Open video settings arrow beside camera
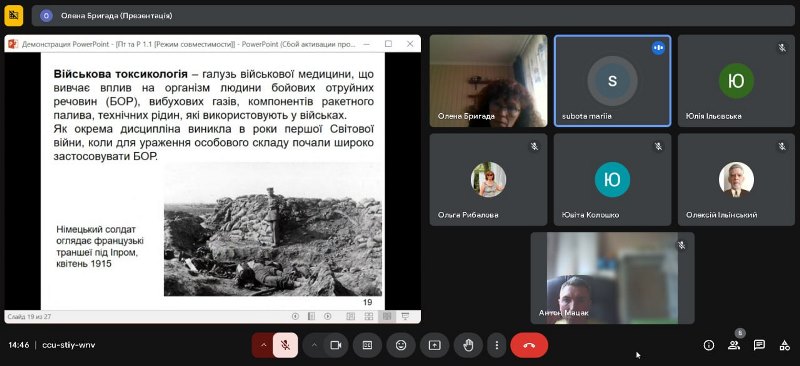 tap(314, 346)
